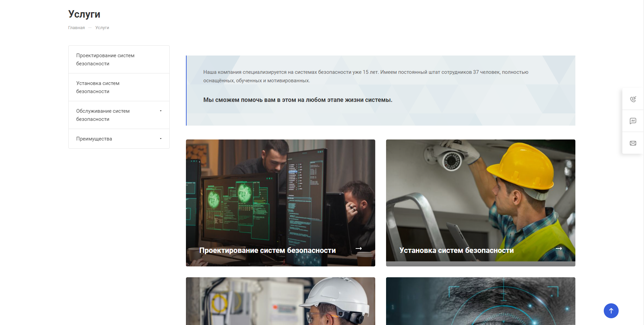Expand the Преимущества submenu arrow
The image size is (644, 325).
(161, 138)
